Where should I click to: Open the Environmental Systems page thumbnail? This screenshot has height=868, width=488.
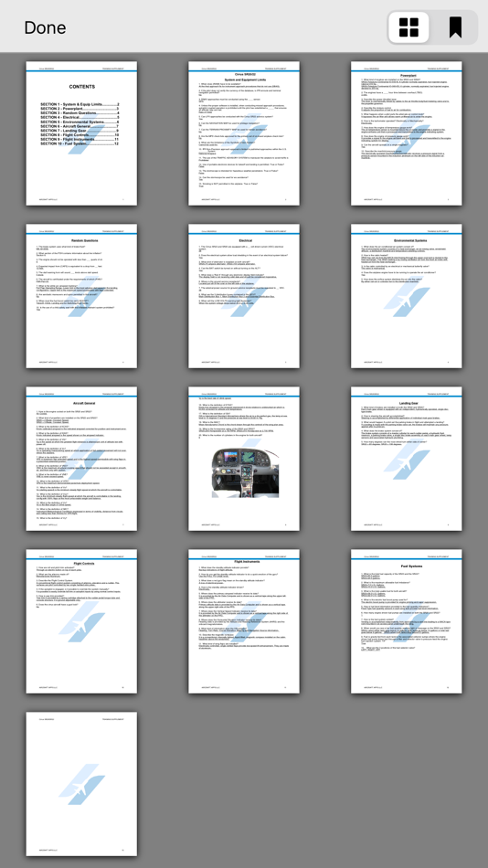[x=407, y=296]
